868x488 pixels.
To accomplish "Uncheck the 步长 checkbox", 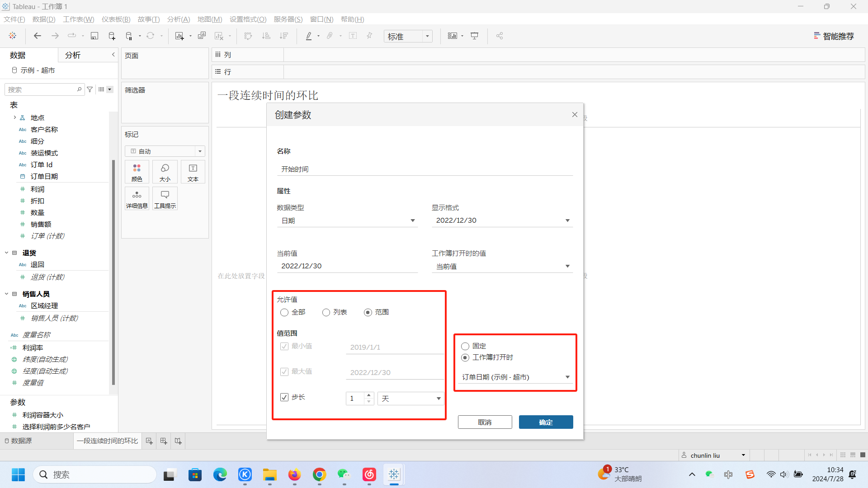I will (x=284, y=397).
